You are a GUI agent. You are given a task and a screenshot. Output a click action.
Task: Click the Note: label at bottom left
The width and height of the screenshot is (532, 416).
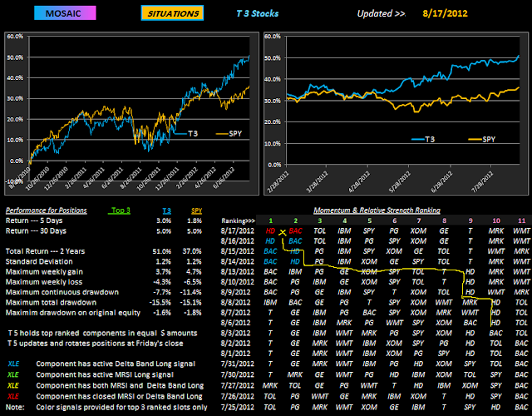point(15,407)
